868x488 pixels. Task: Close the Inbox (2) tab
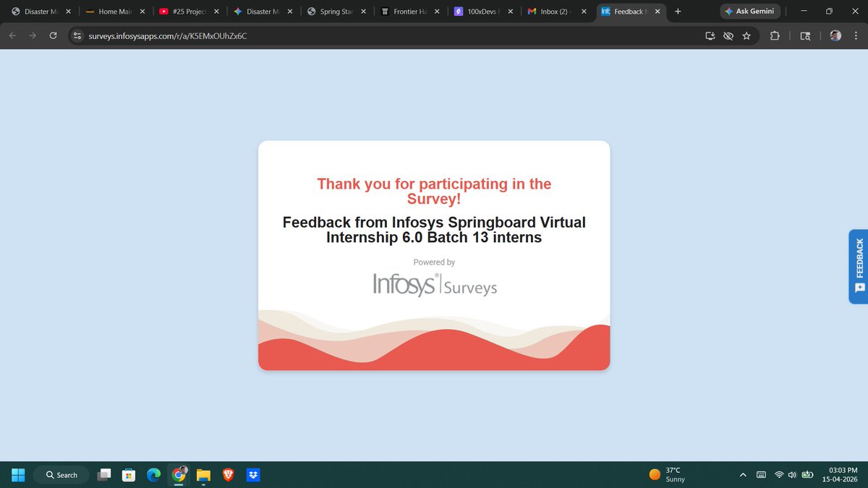(x=584, y=12)
